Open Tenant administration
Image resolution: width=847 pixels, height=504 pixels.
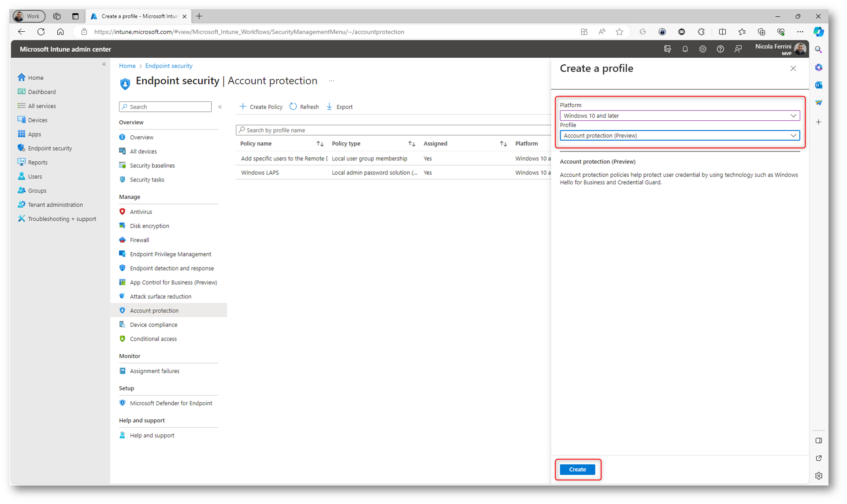click(x=50, y=204)
